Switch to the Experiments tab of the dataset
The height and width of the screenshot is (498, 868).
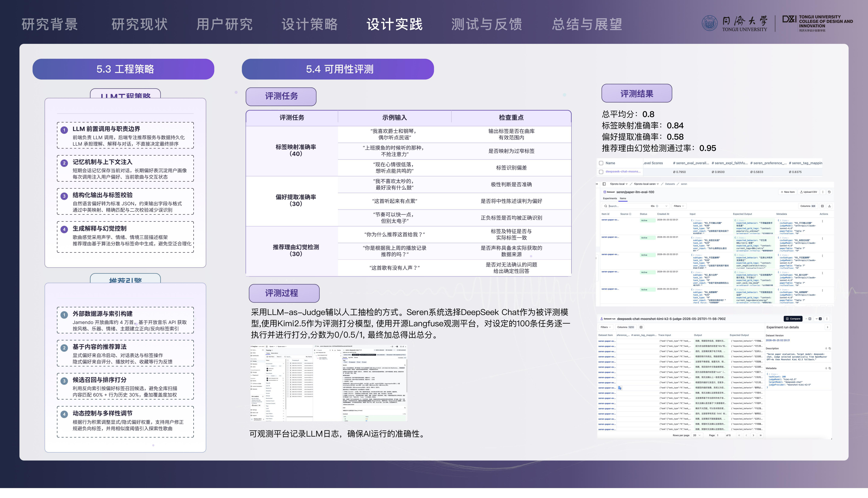point(610,198)
